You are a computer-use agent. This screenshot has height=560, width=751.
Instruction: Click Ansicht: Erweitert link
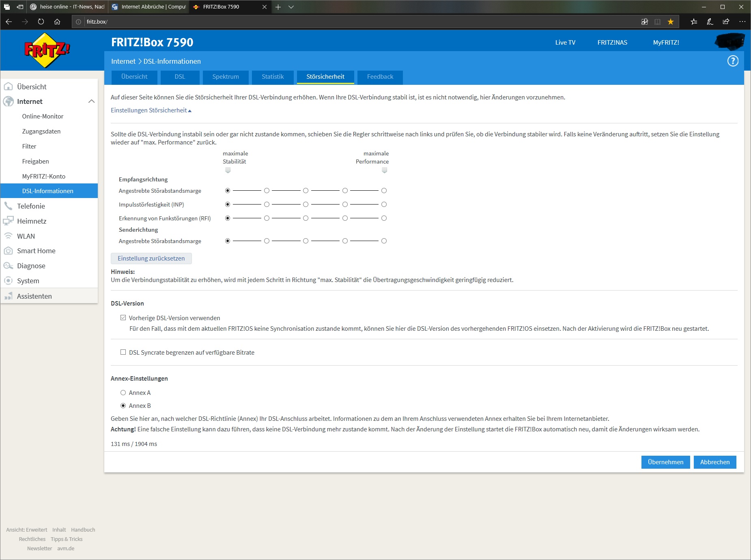pyautogui.click(x=27, y=530)
